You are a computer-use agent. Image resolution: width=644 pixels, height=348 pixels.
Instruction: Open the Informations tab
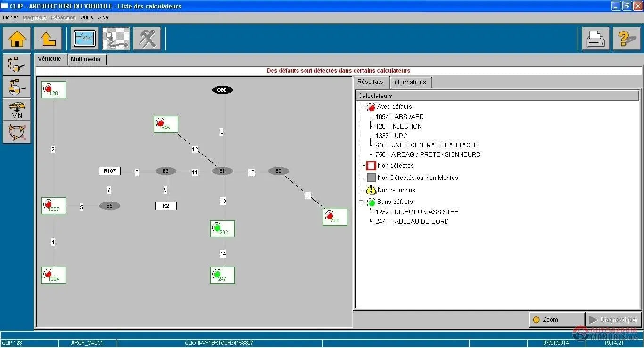click(409, 82)
